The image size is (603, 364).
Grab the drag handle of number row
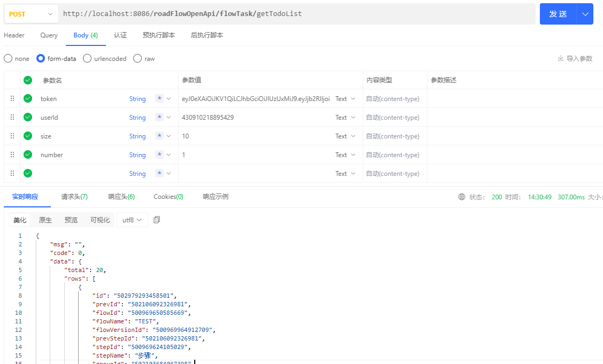click(x=12, y=154)
